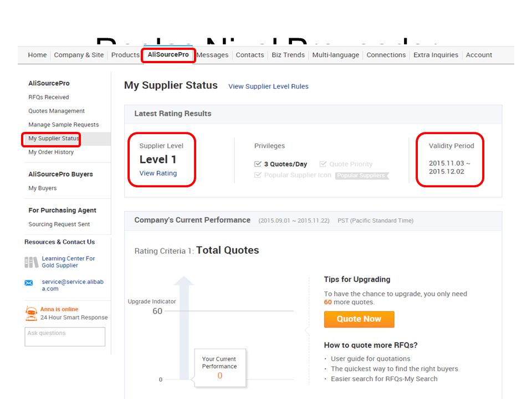Screen dimensions: 532x399
Task: Open My Order History
Action: pos(51,152)
